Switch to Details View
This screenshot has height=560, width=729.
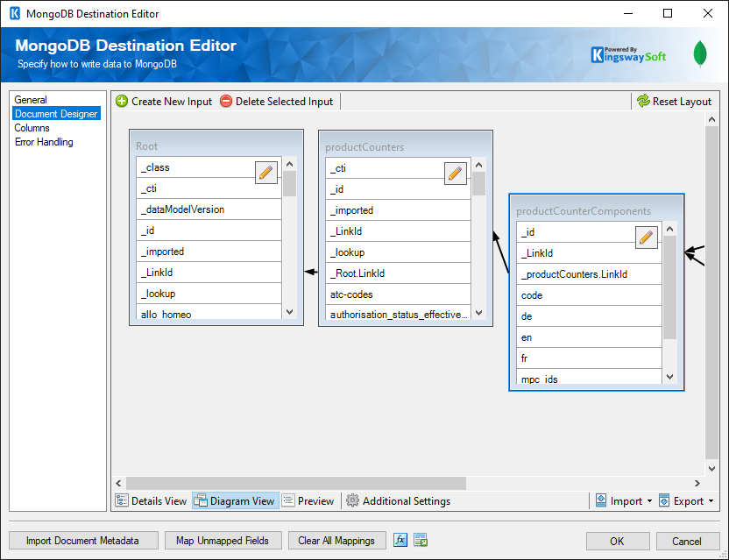click(x=151, y=501)
